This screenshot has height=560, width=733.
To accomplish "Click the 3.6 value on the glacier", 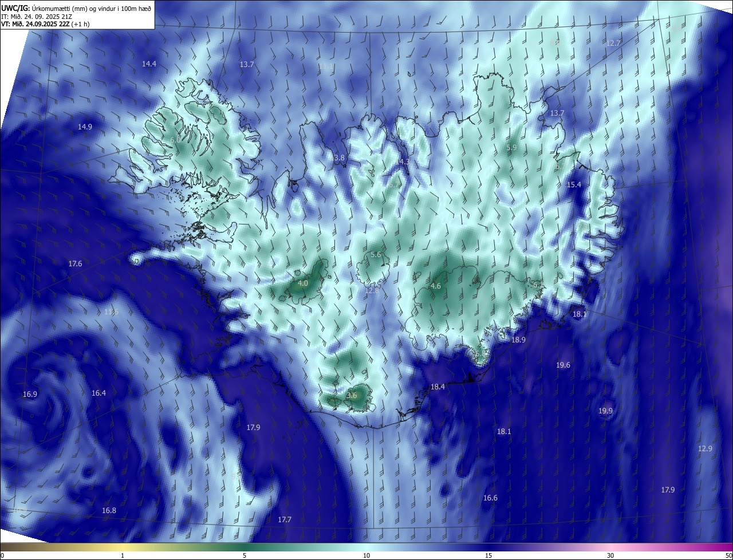I will [352, 396].
